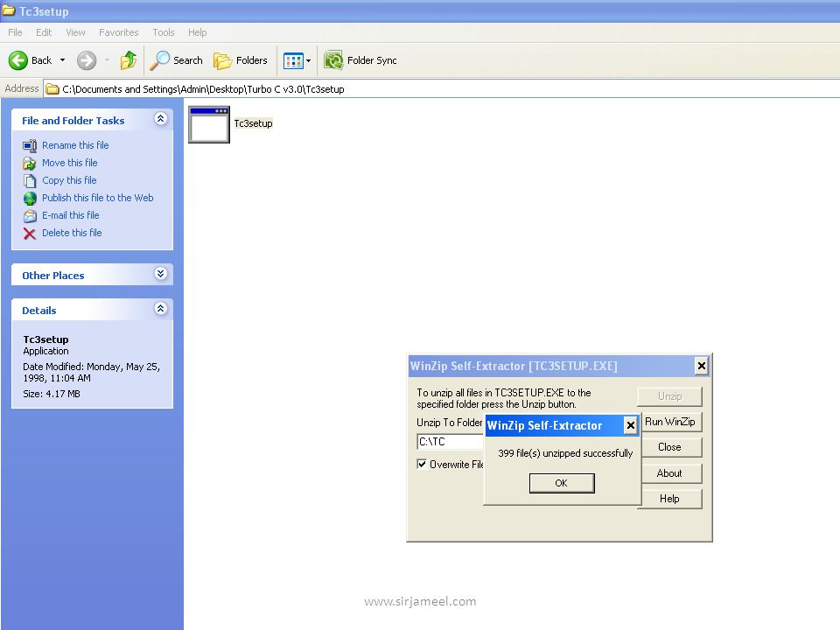
Task: Click the About button in WinZip dialog
Action: pyautogui.click(x=669, y=473)
